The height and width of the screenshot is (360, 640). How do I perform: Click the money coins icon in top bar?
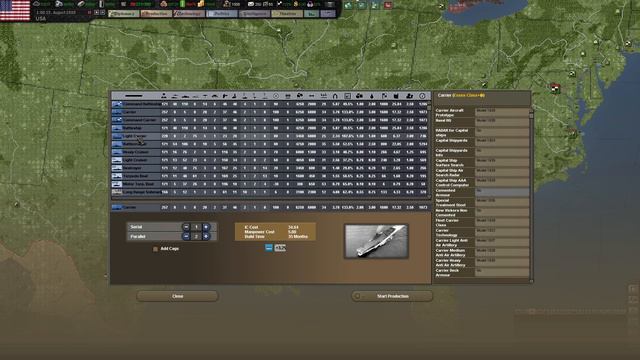[x=201, y=4]
